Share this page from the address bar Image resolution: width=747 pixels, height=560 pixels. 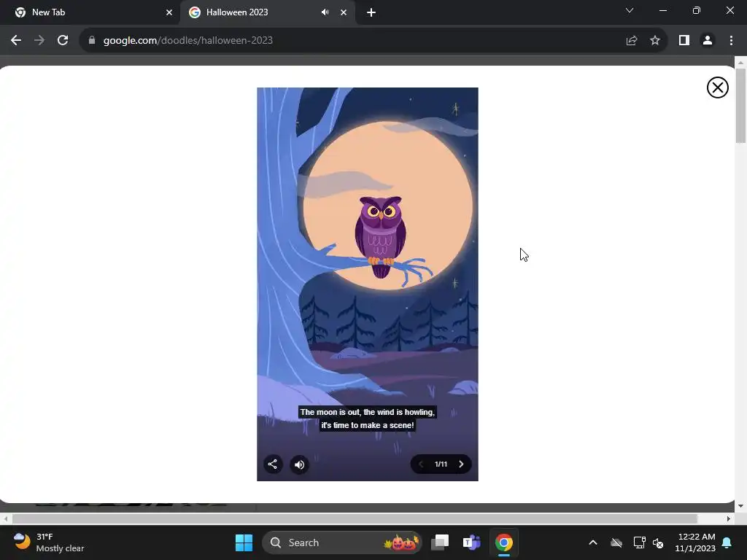pos(632,41)
